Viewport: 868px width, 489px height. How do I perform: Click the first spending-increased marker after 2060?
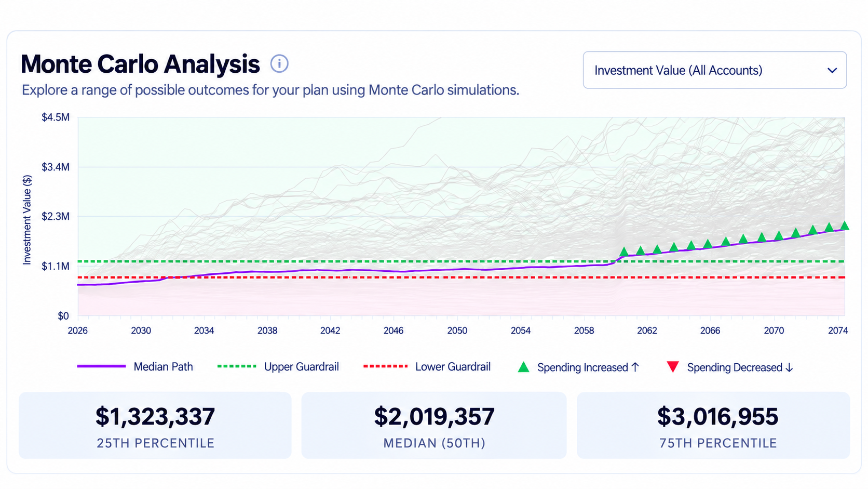[x=624, y=252]
